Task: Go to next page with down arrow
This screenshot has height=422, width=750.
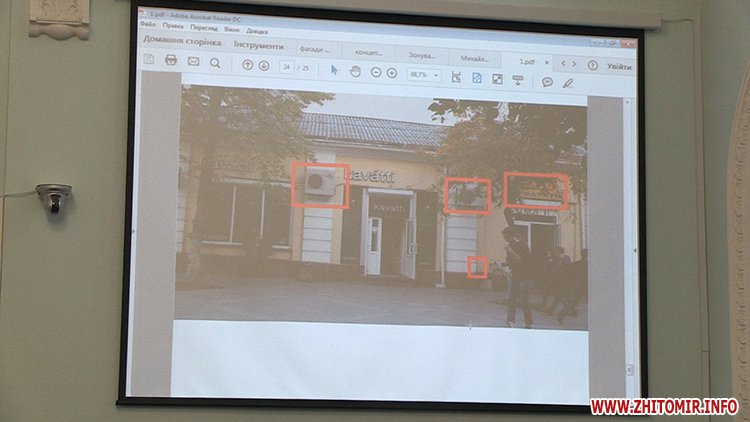Action: (x=264, y=66)
